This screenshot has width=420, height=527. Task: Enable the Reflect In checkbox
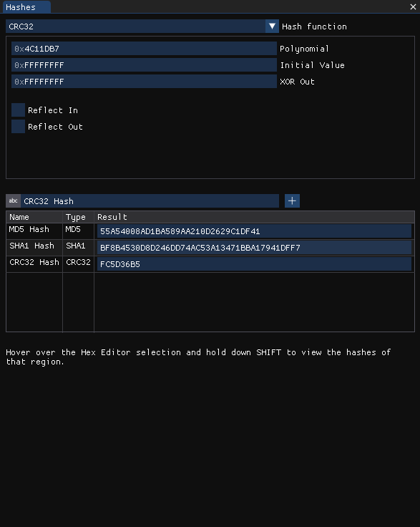tap(18, 110)
